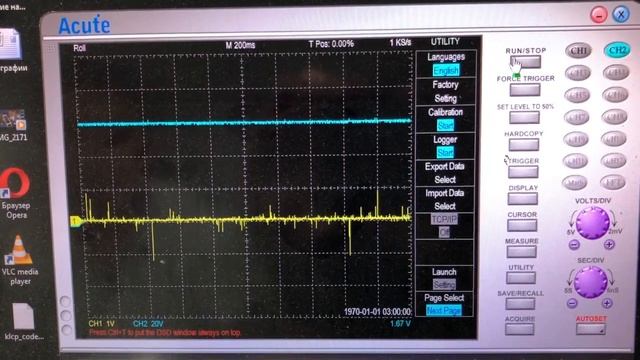Image resolution: width=640 pixels, height=360 pixels.
Task: Click the CH1 1V scale label
Action: 102,324
